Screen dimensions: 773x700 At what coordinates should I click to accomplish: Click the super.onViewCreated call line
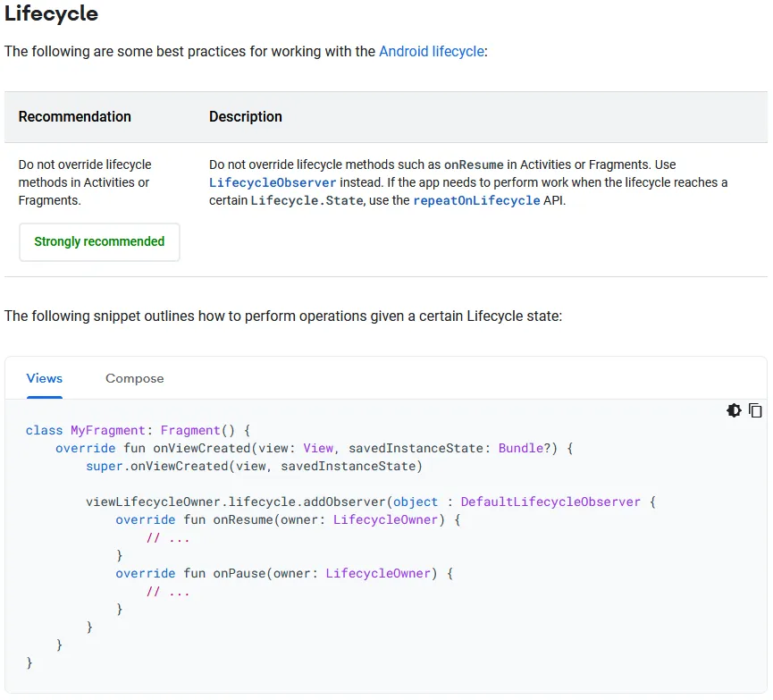point(254,466)
